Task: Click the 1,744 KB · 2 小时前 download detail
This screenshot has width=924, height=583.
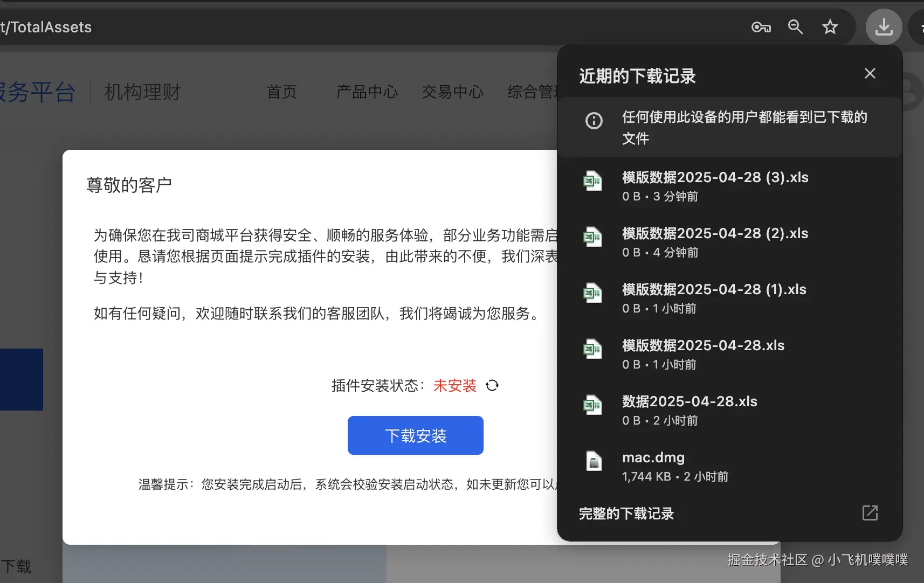Action: pos(675,476)
